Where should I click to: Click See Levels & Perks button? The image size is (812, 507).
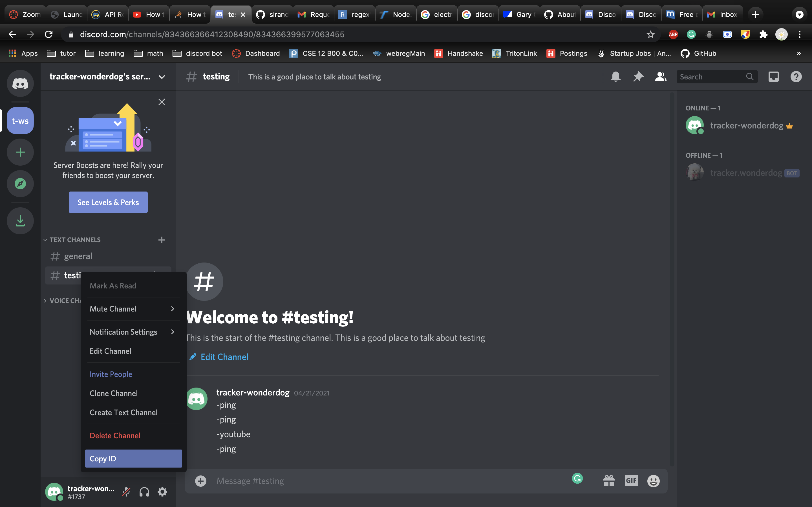(108, 202)
